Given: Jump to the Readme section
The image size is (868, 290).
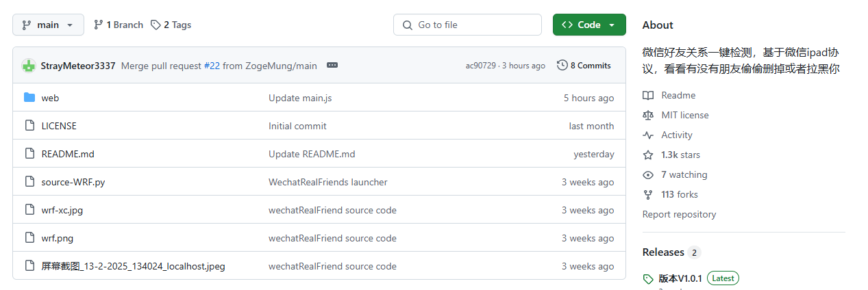Looking at the screenshot, I should pyautogui.click(x=678, y=95).
